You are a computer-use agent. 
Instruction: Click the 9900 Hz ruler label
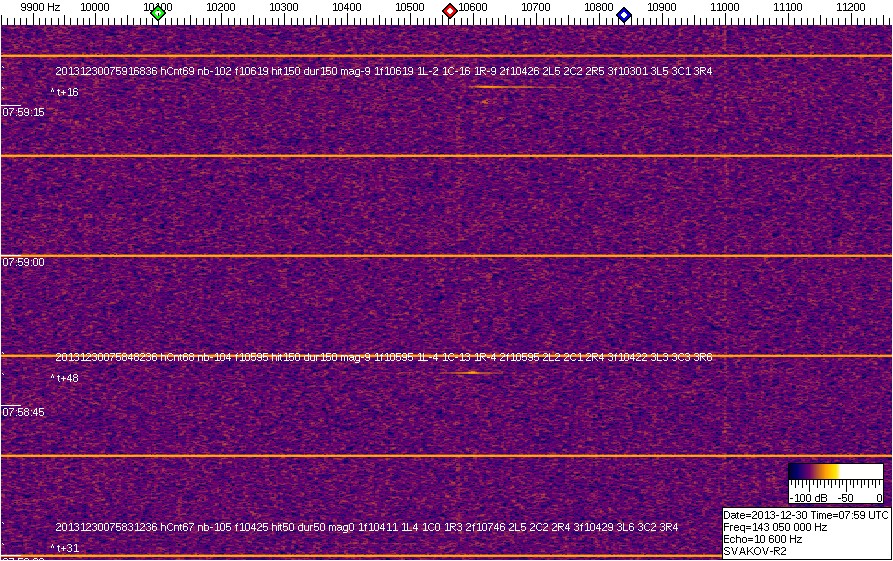[40, 7]
